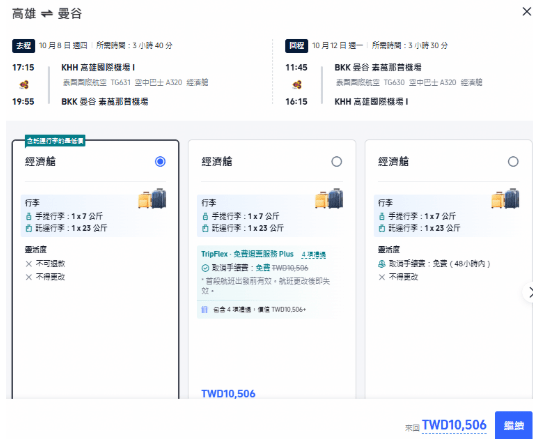
Task: Click checked baggage icon in third card
Action: pyautogui.click(x=382, y=228)
